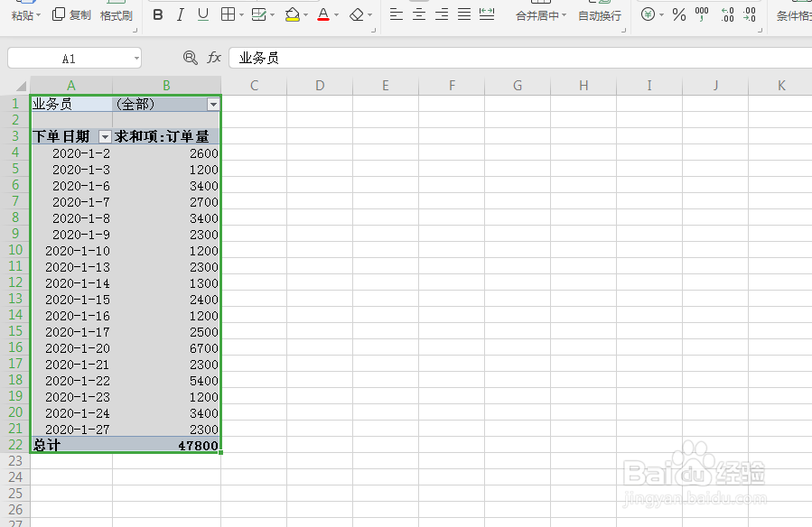This screenshot has width=812, height=527.
Task: Open the alignment group dialog launcher
Action: point(623,31)
